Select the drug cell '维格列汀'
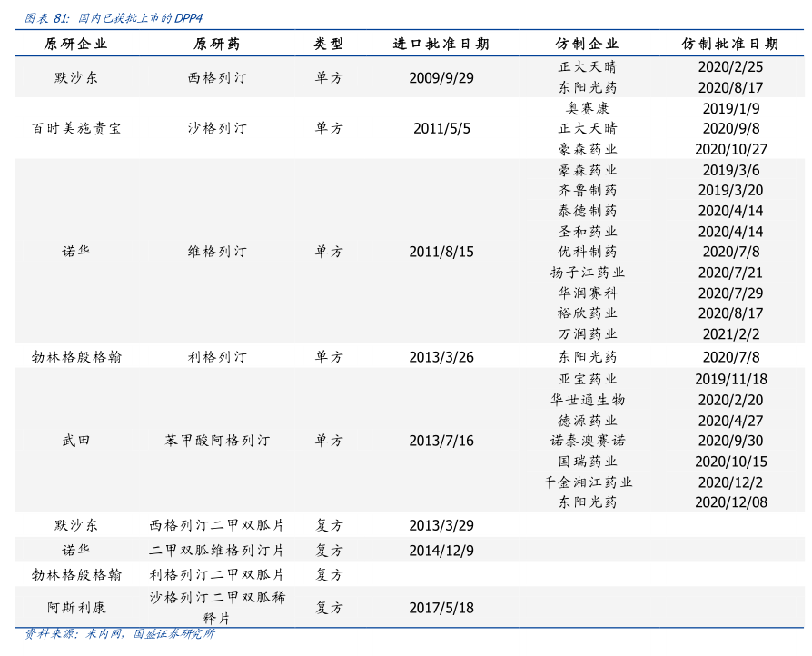Image resolution: width=812 pixels, height=656 pixels. coord(217,252)
